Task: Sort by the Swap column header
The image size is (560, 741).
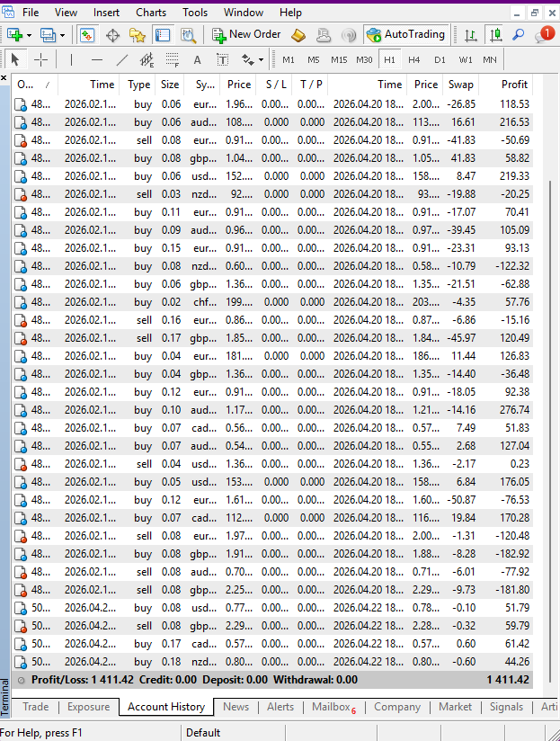Action: point(460,85)
